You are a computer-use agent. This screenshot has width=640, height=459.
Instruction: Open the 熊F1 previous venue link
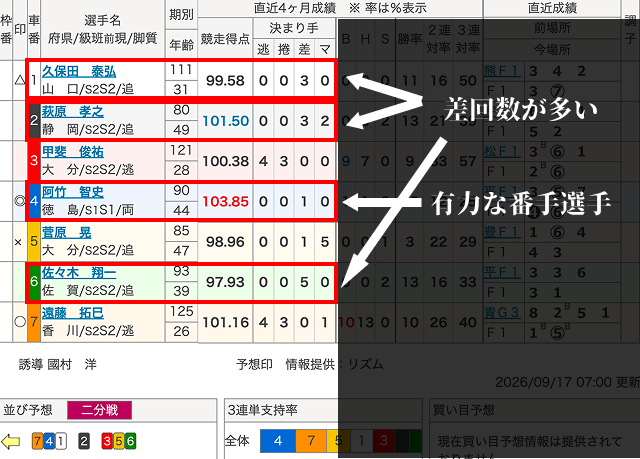[x=502, y=71]
